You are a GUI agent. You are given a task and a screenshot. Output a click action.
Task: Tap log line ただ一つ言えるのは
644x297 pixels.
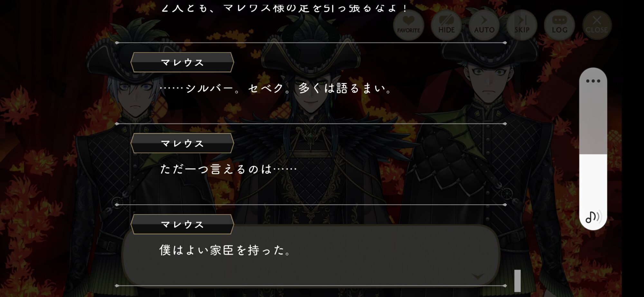point(228,169)
